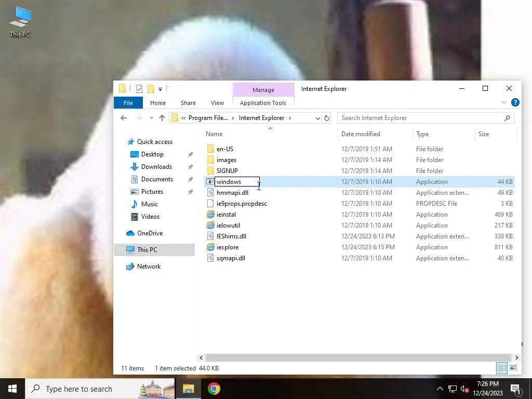Click the Properties quick access toolbar icon

coord(139,89)
